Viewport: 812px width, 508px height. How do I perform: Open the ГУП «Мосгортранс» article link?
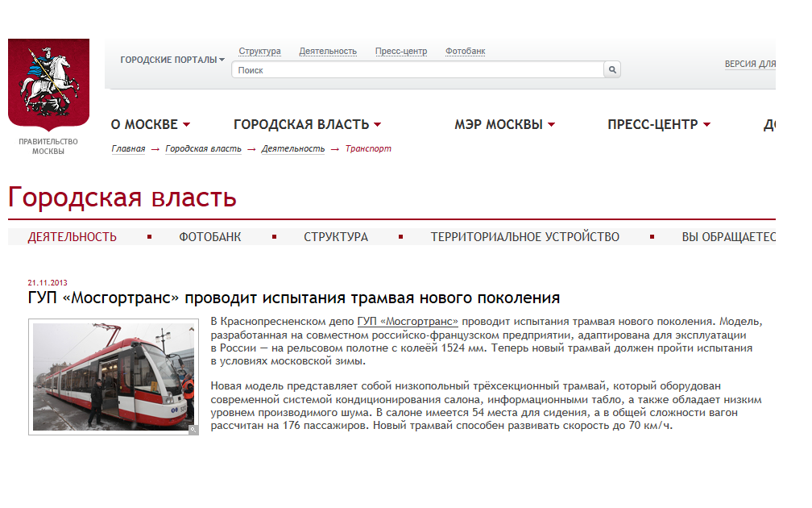408,322
